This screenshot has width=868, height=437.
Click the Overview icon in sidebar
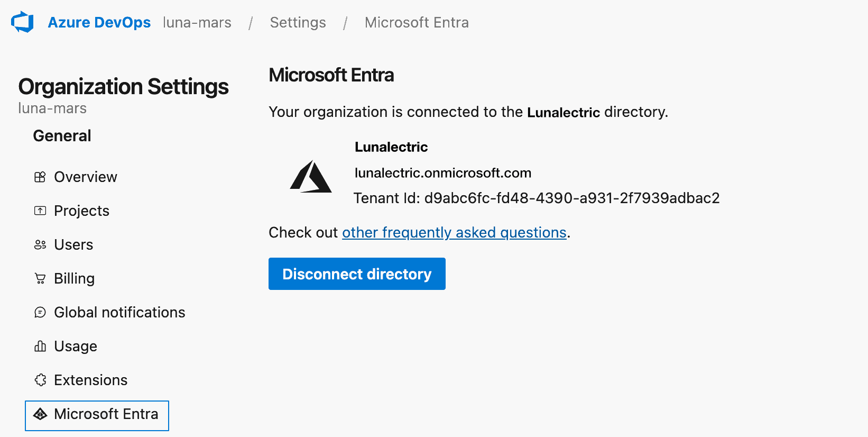[x=40, y=177]
